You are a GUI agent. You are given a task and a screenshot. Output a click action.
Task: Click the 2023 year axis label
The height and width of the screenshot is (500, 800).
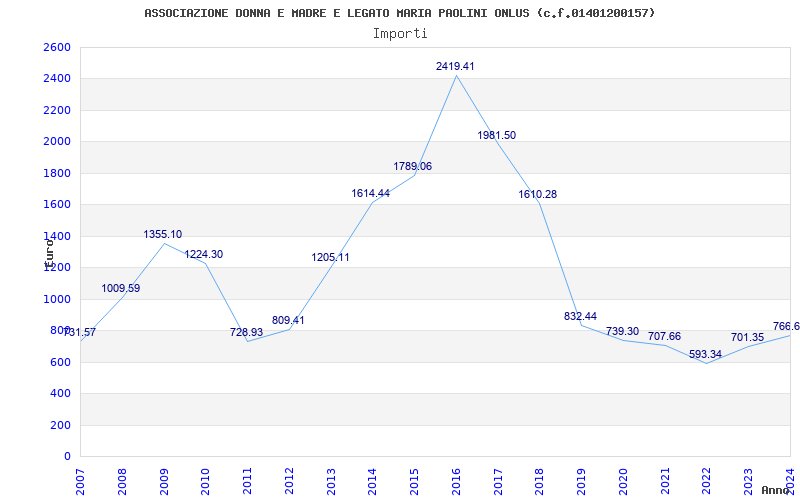point(749,482)
